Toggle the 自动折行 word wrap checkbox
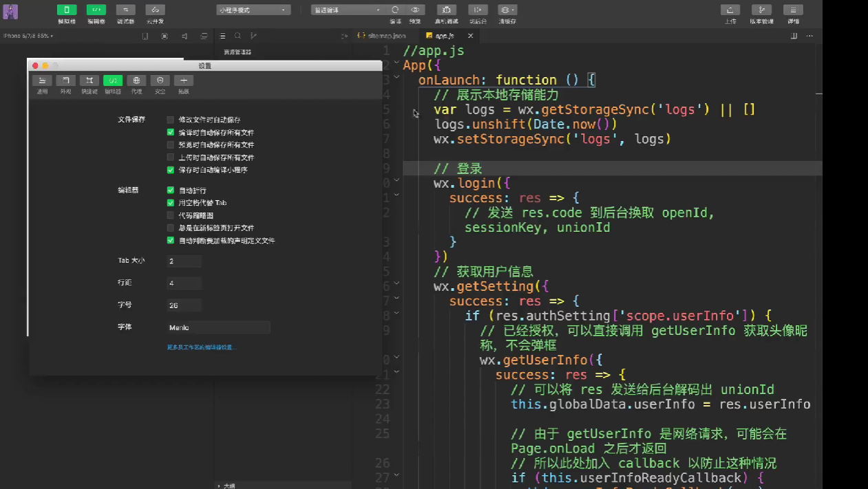This screenshot has height=489, width=868. coord(171,191)
